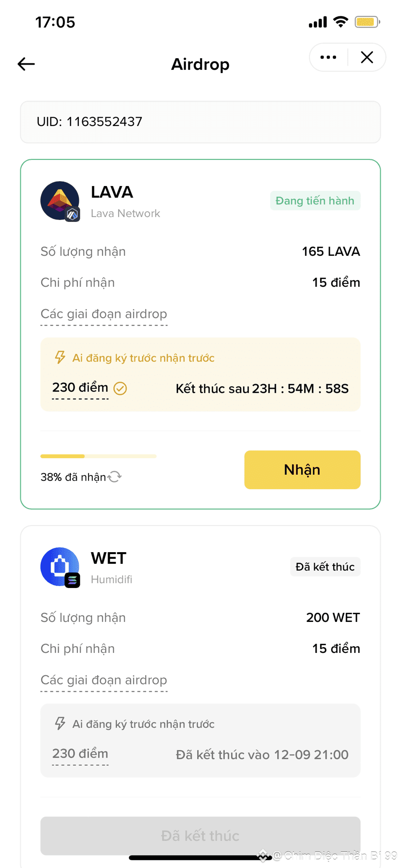Show info for LAVA 230 điểm threshold
The image size is (401, 868).
[80, 388]
